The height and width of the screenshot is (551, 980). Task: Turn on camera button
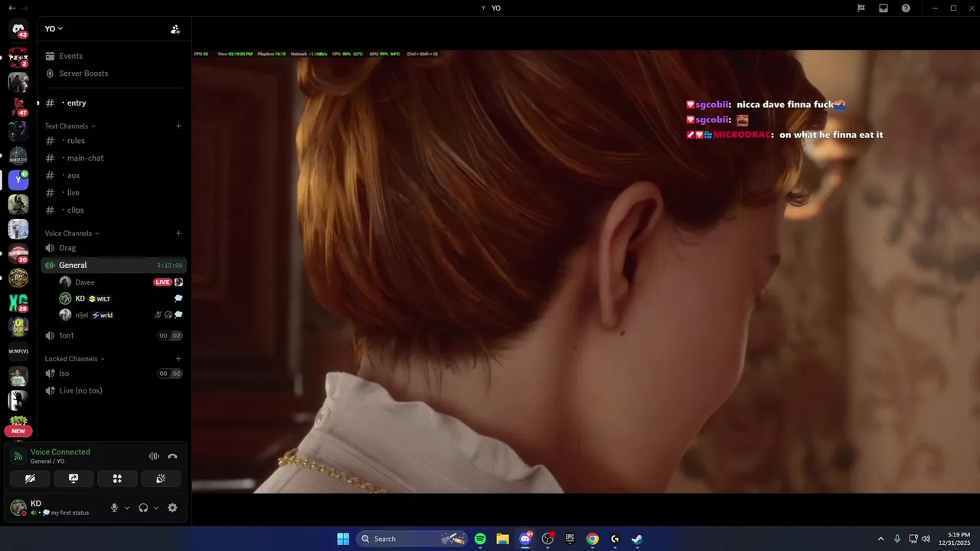[30, 478]
